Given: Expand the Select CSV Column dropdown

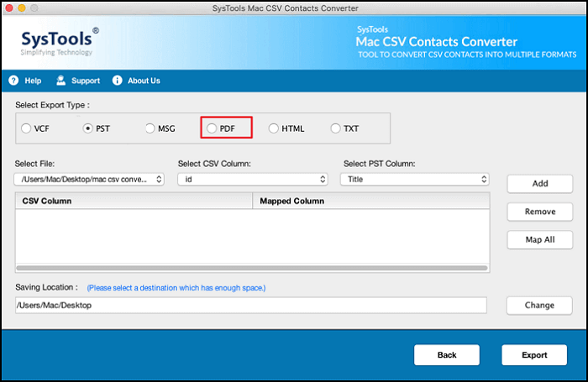Looking at the screenshot, I should 252,179.
